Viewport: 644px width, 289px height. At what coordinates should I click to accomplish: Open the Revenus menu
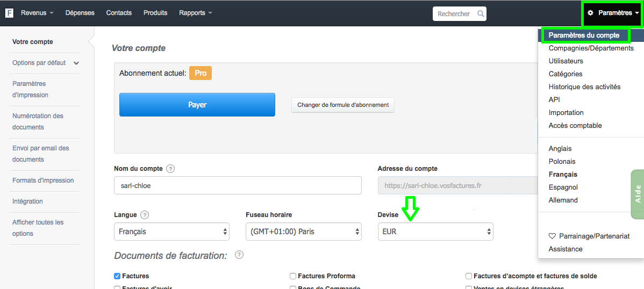click(37, 13)
